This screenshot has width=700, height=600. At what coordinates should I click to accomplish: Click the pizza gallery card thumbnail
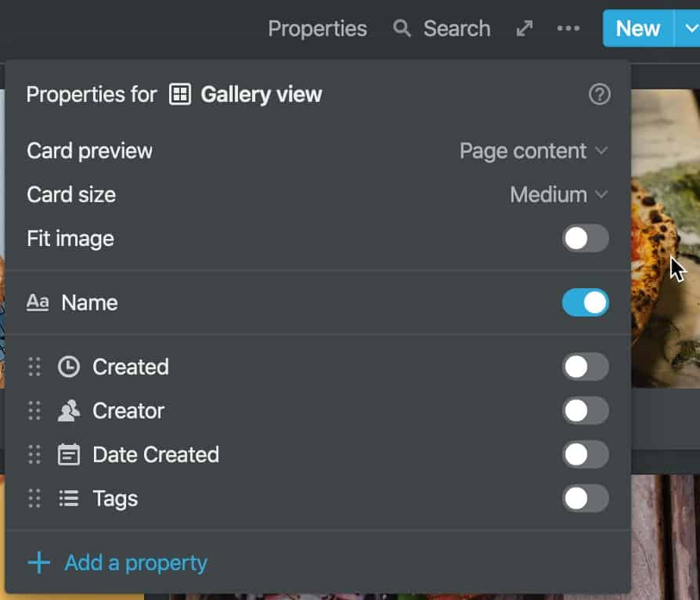666,237
